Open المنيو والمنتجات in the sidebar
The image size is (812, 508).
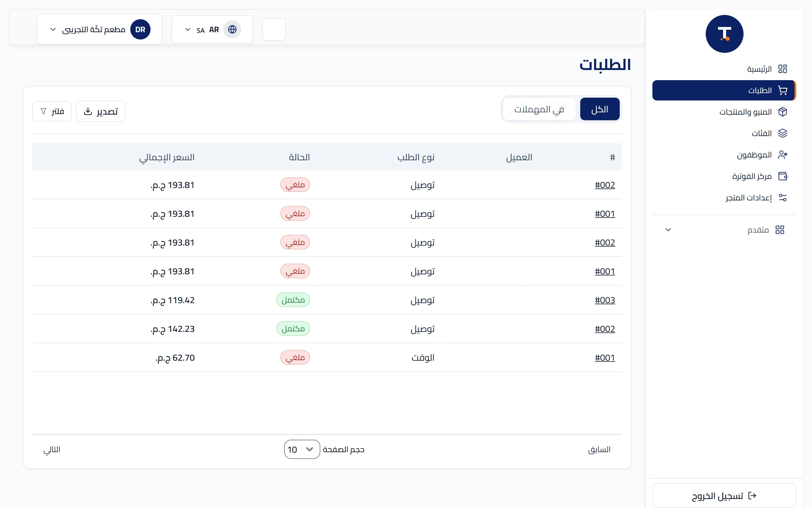coord(724,112)
